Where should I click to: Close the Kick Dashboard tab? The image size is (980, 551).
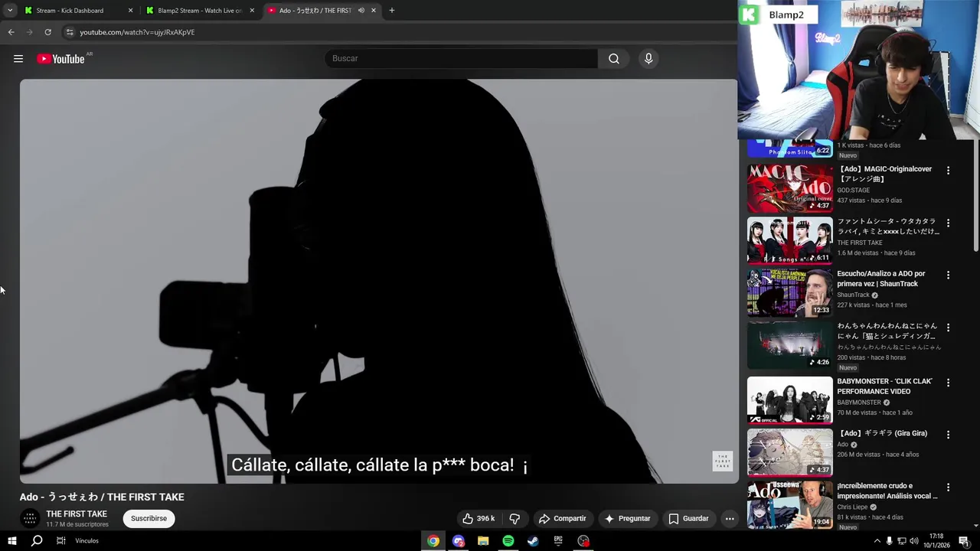[x=130, y=11]
